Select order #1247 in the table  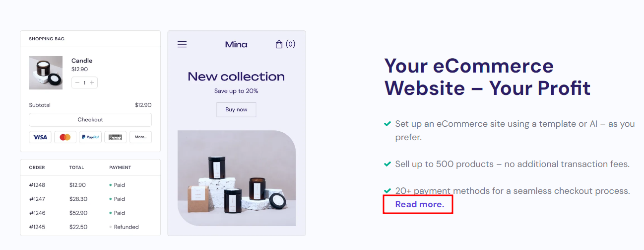[x=37, y=199]
